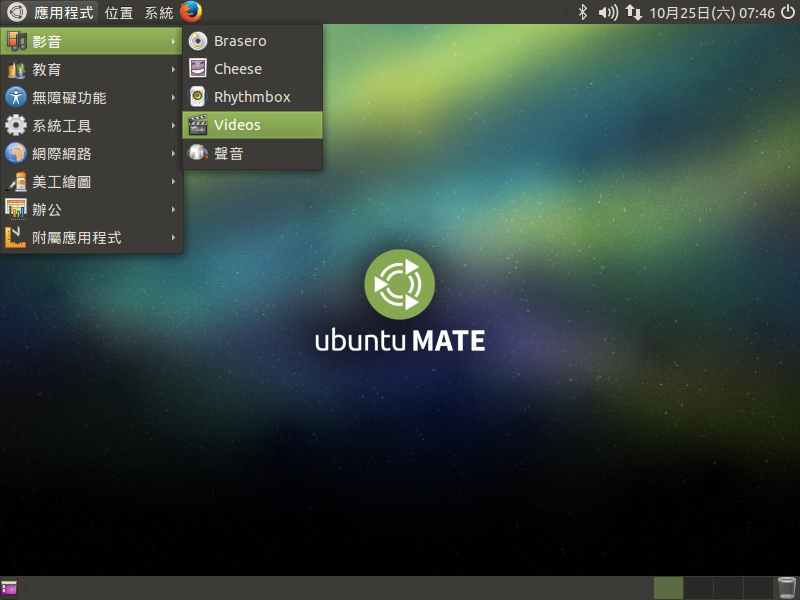Open the clock showing 10月25日(六) 07:46
Screen dimensions: 800x600
click(x=712, y=13)
